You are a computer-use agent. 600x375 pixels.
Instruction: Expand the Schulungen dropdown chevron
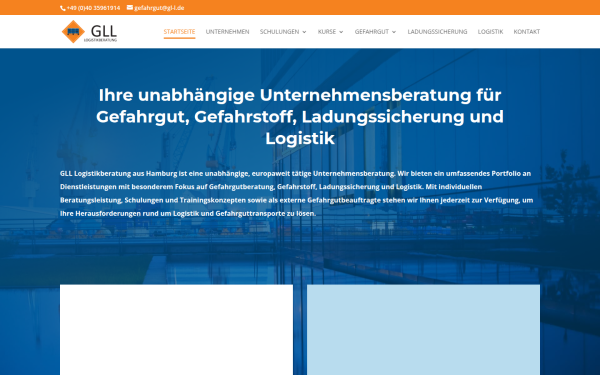click(305, 32)
